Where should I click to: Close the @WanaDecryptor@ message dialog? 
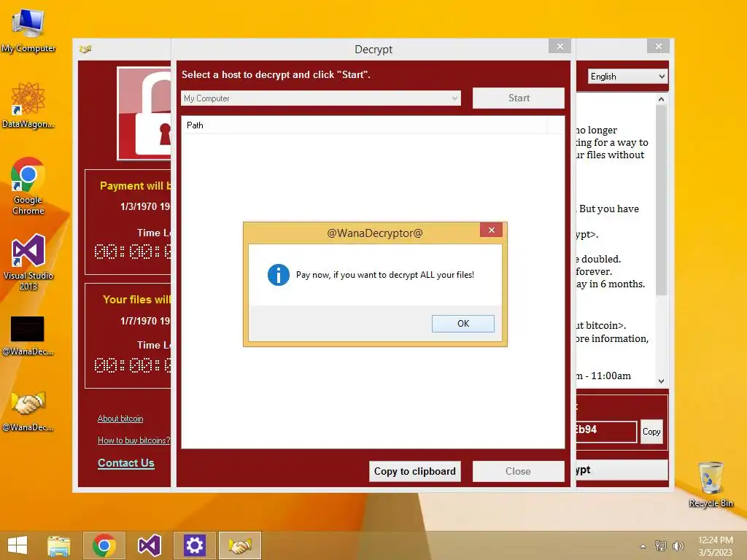[x=491, y=230]
